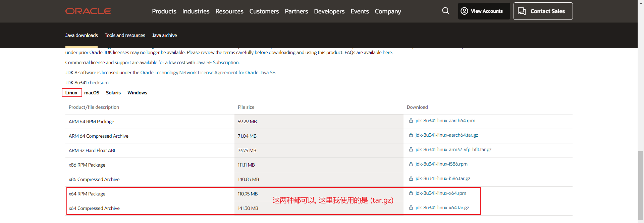
Task: Click the 'x64 RPM Package' description
Action: click(x=87, y=194)
